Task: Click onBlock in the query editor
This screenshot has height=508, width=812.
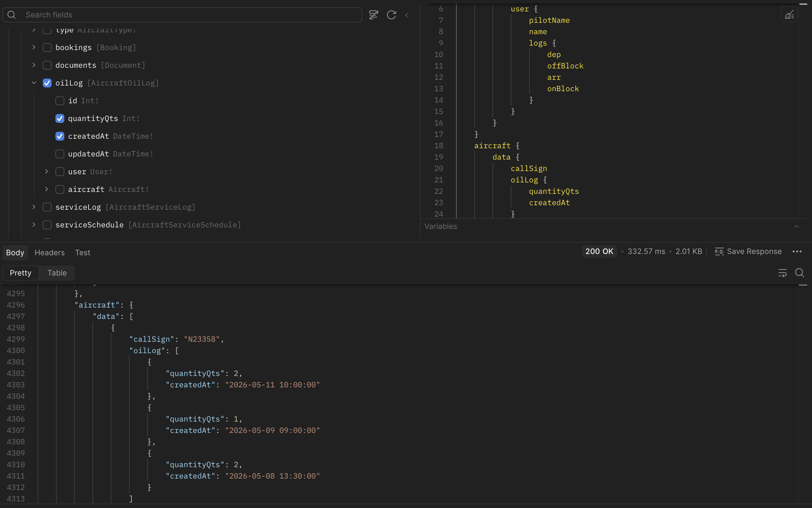Action: 563,89
